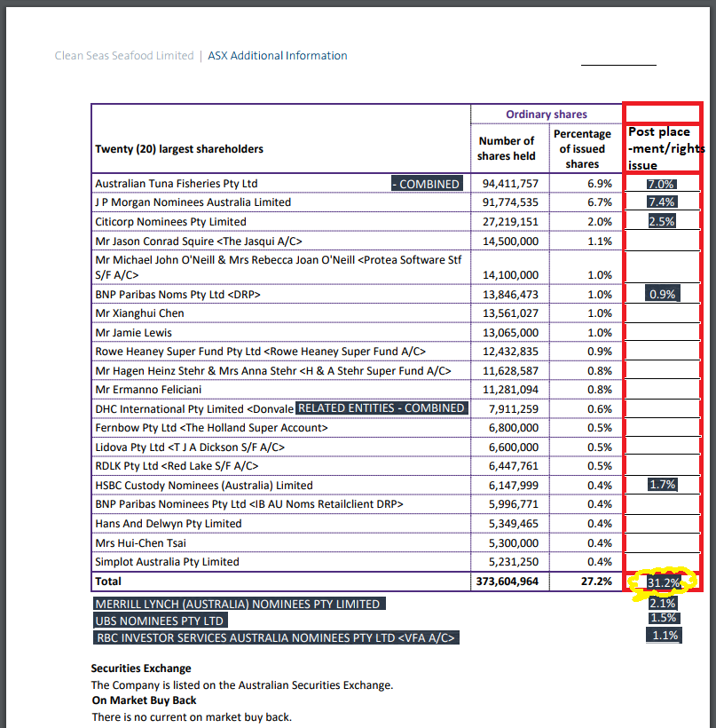
Task: Click the share count 6,447,761
Action: [513, 466]
